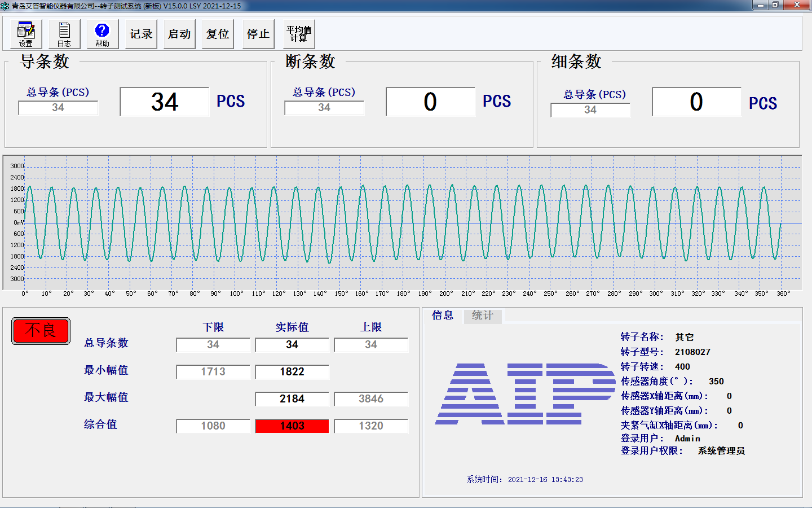
Task: Click the red 综合值 actual value field
Action: pyautogui.click(x=292, y=426)
